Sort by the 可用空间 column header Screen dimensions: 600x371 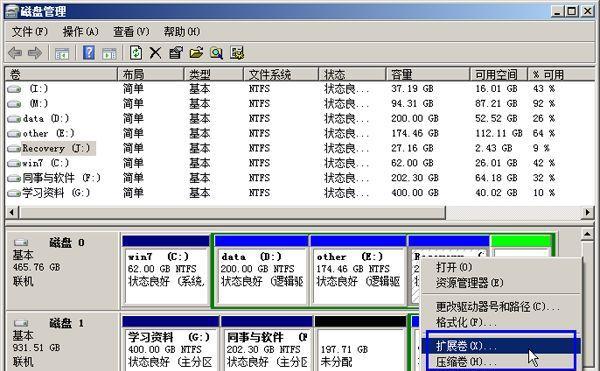499,74
